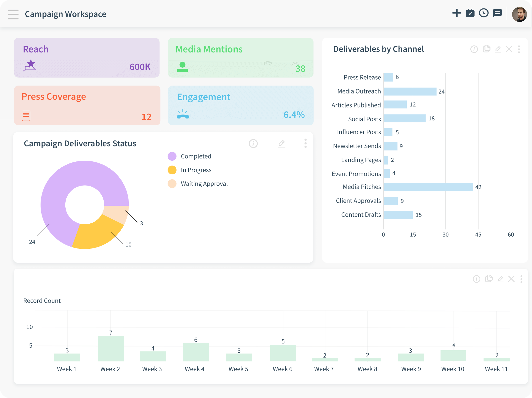
Task: Open the chat messages icon
Action: [497, 13]
